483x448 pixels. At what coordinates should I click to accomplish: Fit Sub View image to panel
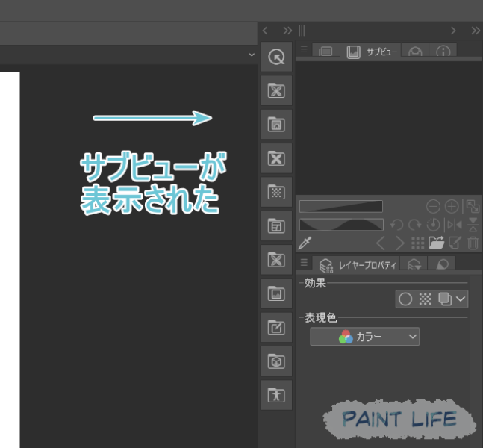tap(473, 206)
